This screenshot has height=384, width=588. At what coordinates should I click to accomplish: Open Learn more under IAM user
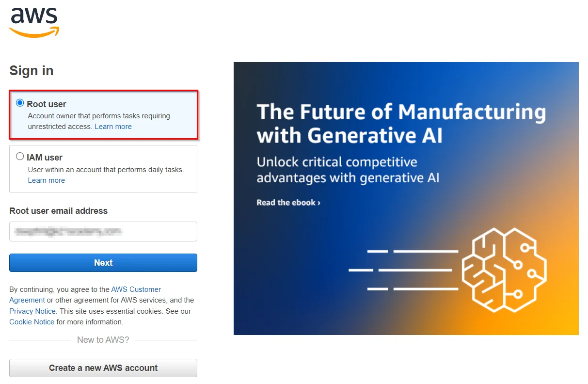(47, 180)
